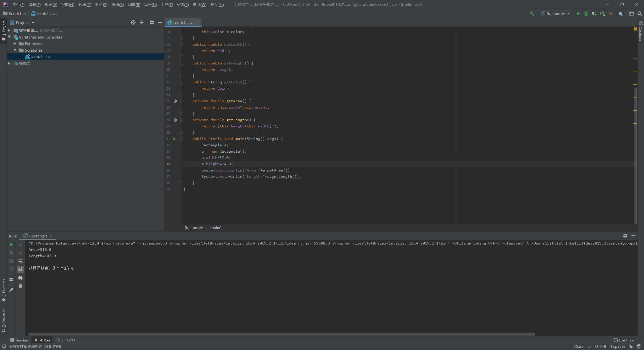Expand the 外部库 node
The height and width of the screenshot is (350, 644).
click(9, 63)
